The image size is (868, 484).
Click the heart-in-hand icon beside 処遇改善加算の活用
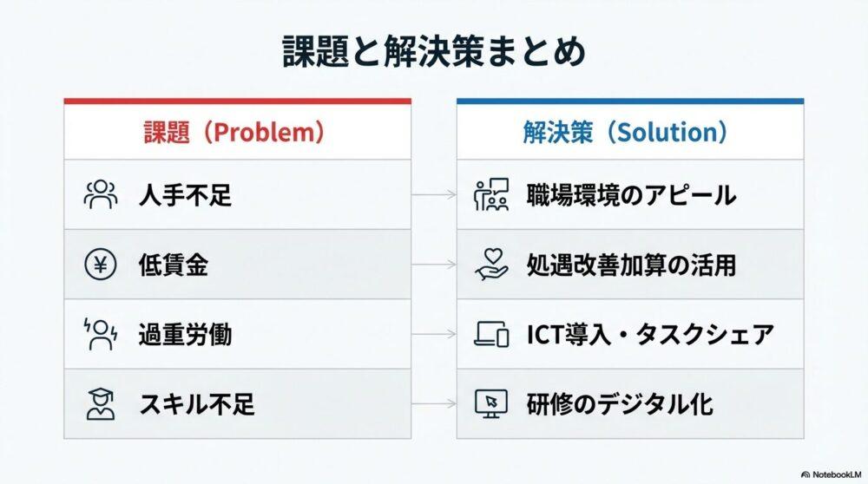click(491, 265)
